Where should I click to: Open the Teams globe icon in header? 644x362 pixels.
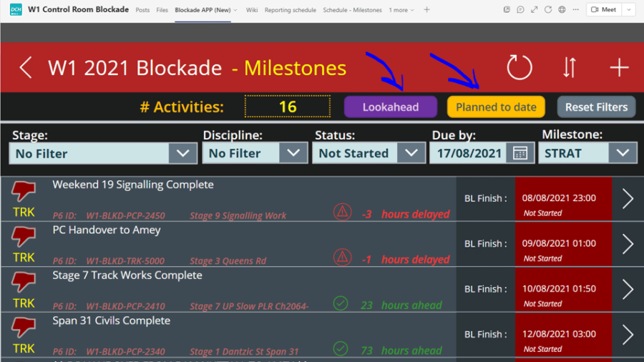[x=562, y=9]
